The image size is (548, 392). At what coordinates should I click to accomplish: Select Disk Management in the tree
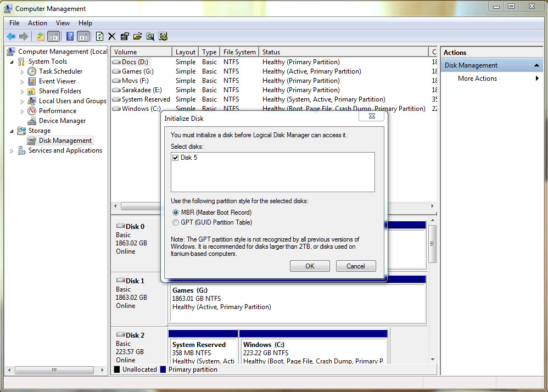[65, 141]
